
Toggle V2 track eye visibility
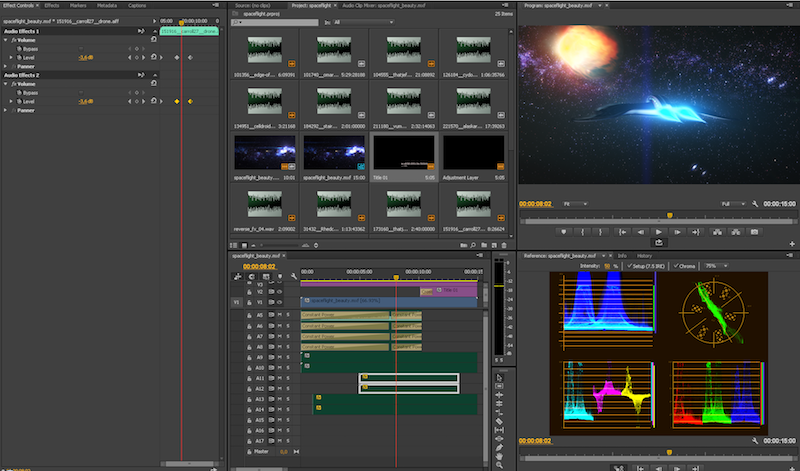(x=279, y=292)
